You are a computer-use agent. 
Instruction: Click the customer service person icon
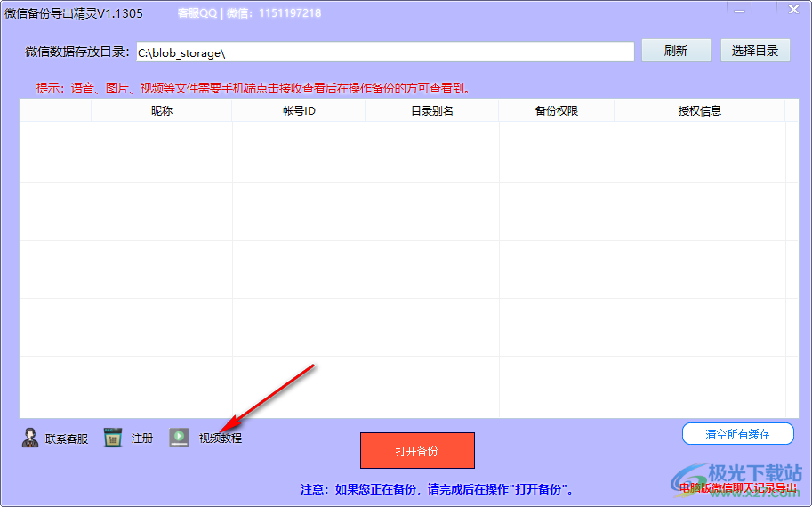(x=30, y=438)
